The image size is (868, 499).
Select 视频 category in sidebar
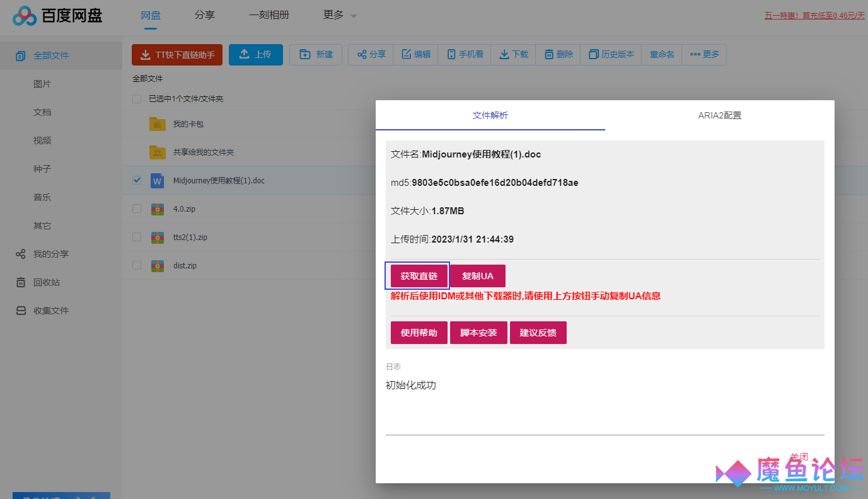[42, 141]
